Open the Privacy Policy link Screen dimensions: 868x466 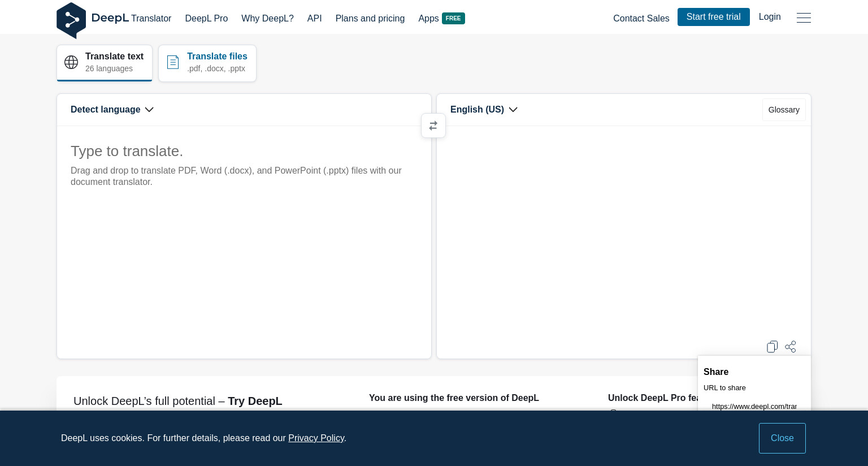(316, 438)
